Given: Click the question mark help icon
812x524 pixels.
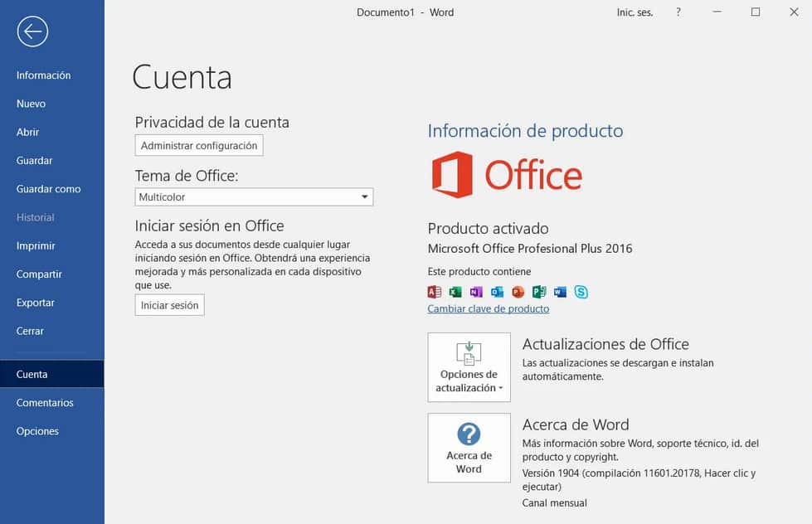Looking at the screenshot, I should (678, 12).
